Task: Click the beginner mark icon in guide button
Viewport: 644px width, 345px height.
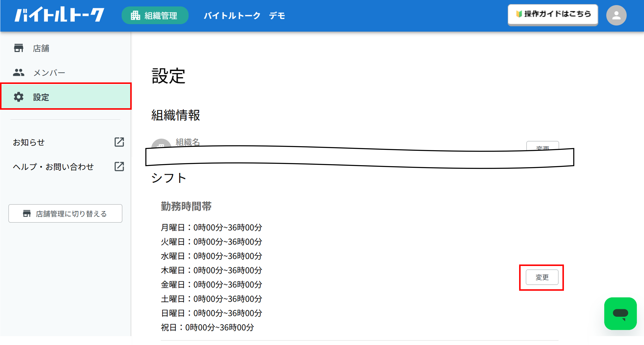Action: pos(519,14)
